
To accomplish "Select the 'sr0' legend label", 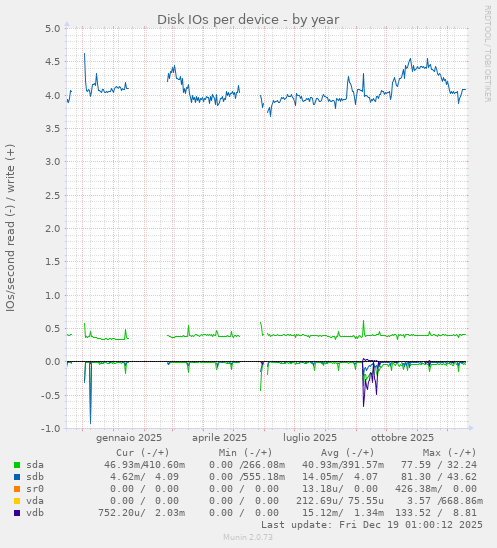I will (x=35, y=489).
